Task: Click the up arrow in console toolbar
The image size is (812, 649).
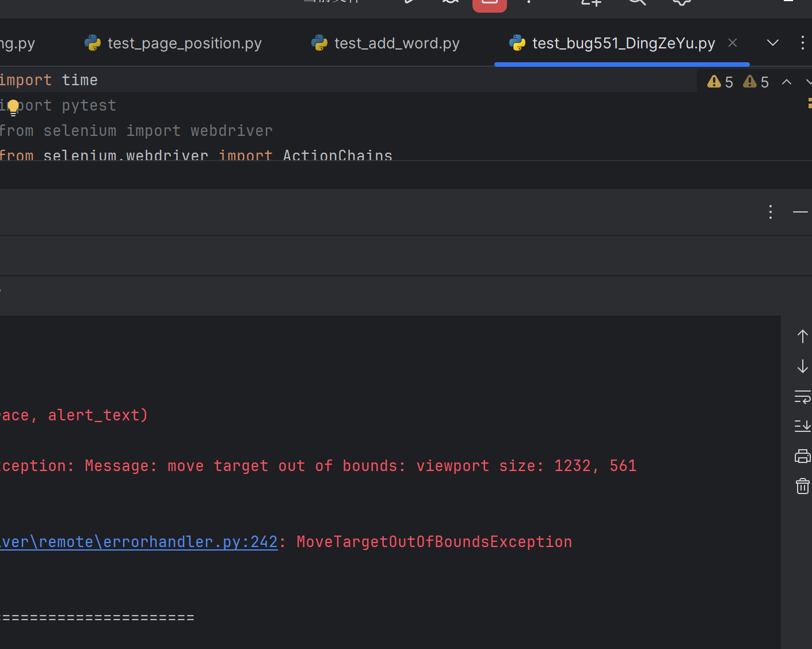Action: coord(802,336)
